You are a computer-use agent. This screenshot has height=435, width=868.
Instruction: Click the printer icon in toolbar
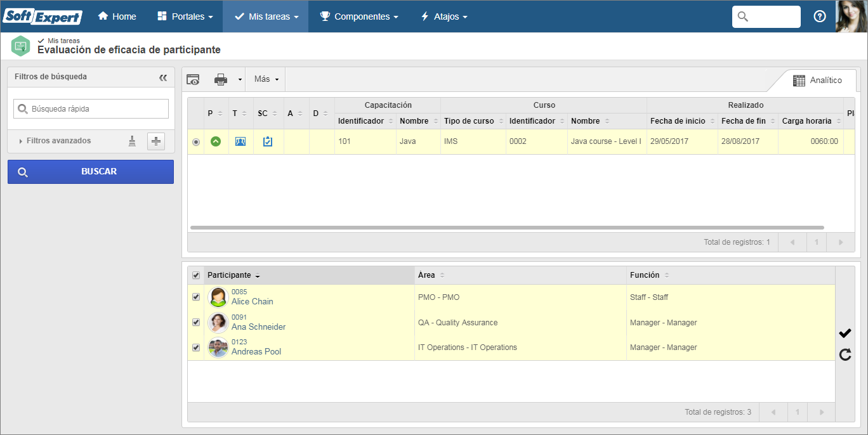[x=221, y=79]
